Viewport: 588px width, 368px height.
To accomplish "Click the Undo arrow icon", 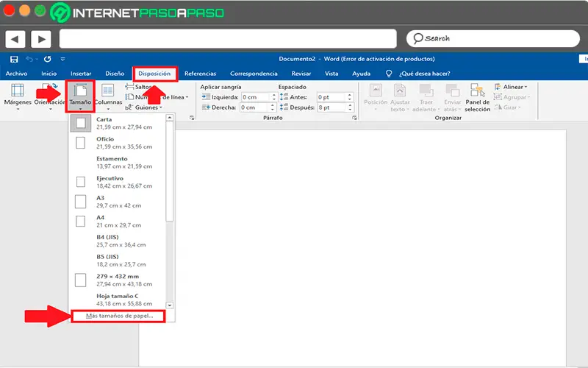I will (29, 59).
